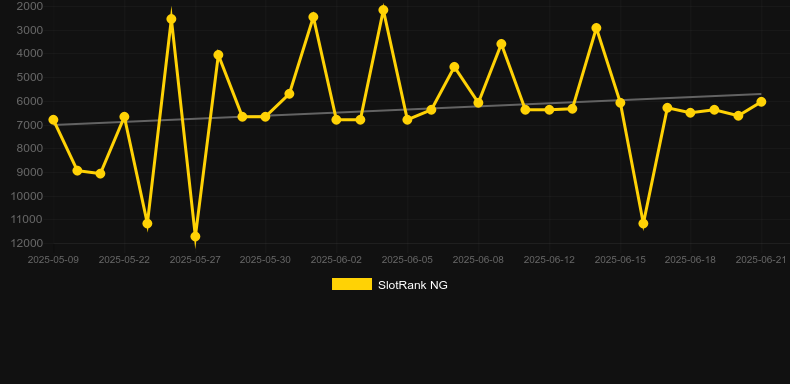Click the 5000 y-axis value
Viewport: 790px width, 384px height.
(30, 78)
